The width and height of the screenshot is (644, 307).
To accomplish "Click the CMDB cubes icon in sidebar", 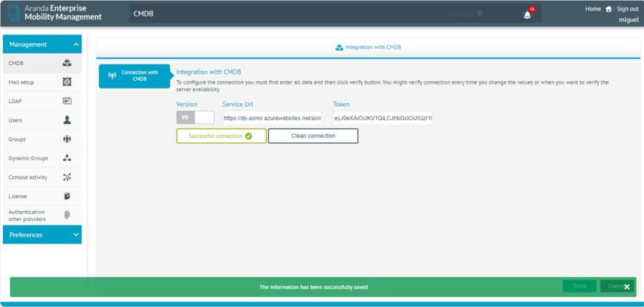I will click(x=67, y=63).
